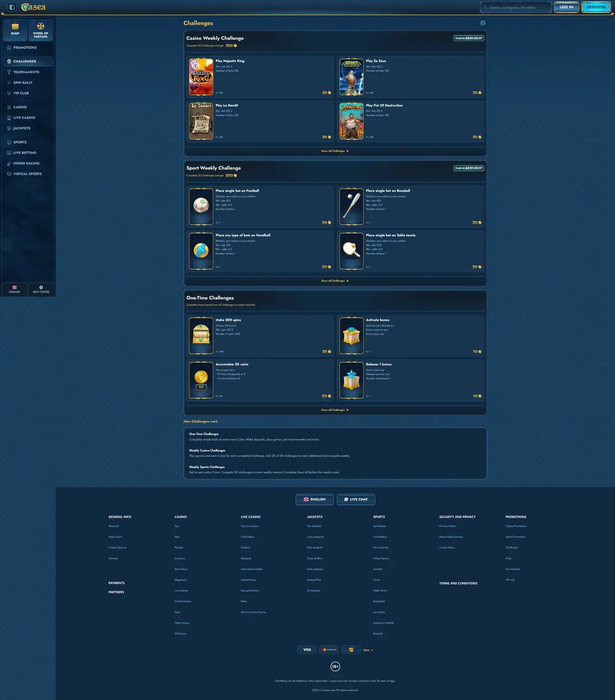This screenshot has width=615, height=700.
Task: Click the Log In button
Action: point(567,7)
